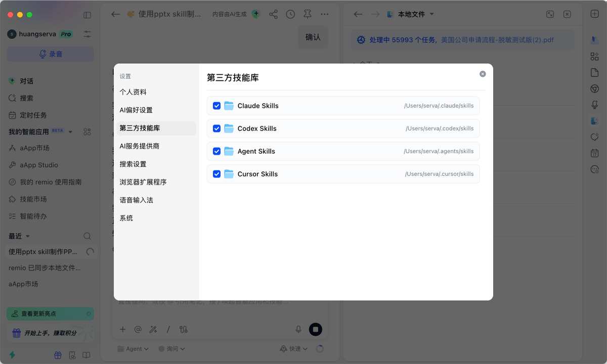Screen dimensions: 607x364
Task: Click the Agent Skills folder icon
Action: (229, 151)
